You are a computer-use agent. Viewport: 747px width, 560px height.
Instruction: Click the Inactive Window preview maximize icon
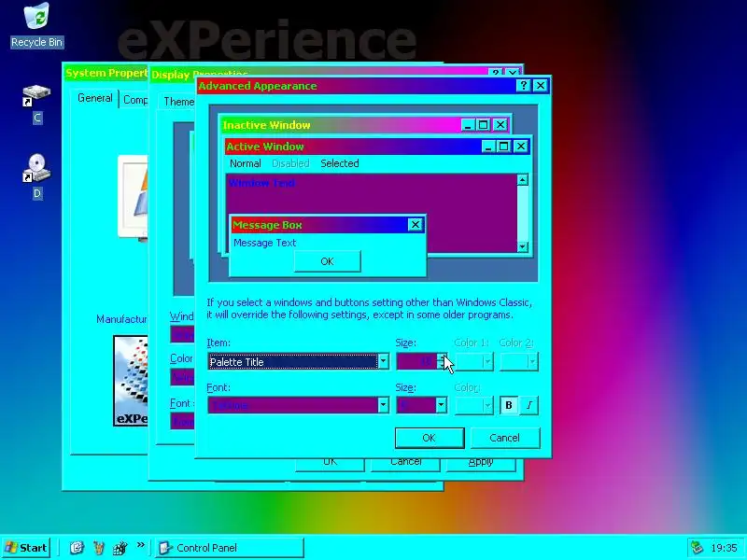tap(484, 125)
